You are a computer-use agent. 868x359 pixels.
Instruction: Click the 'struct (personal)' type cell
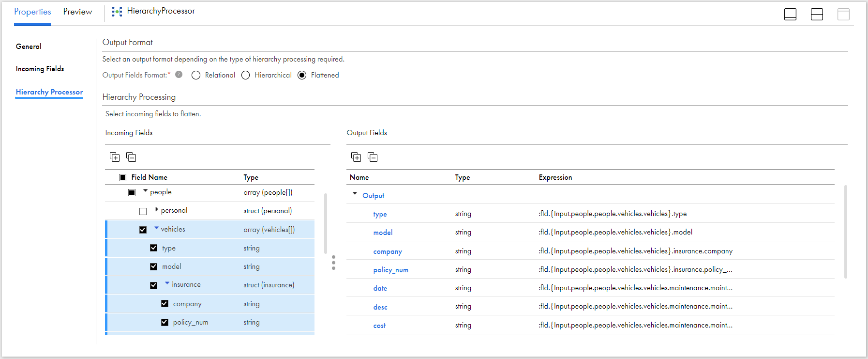coord(268,211)
